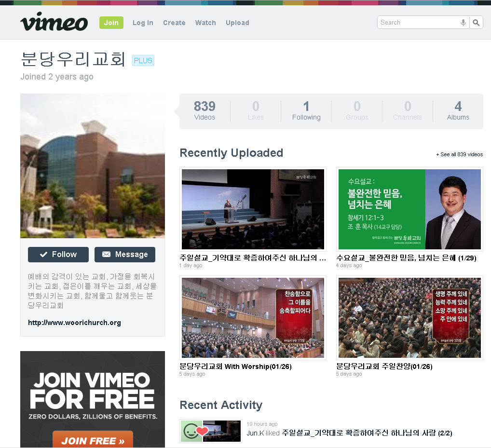Open the With Worship(01/26) video thumbnail
This screenshot has width=491, height=448.
[253, 318]
